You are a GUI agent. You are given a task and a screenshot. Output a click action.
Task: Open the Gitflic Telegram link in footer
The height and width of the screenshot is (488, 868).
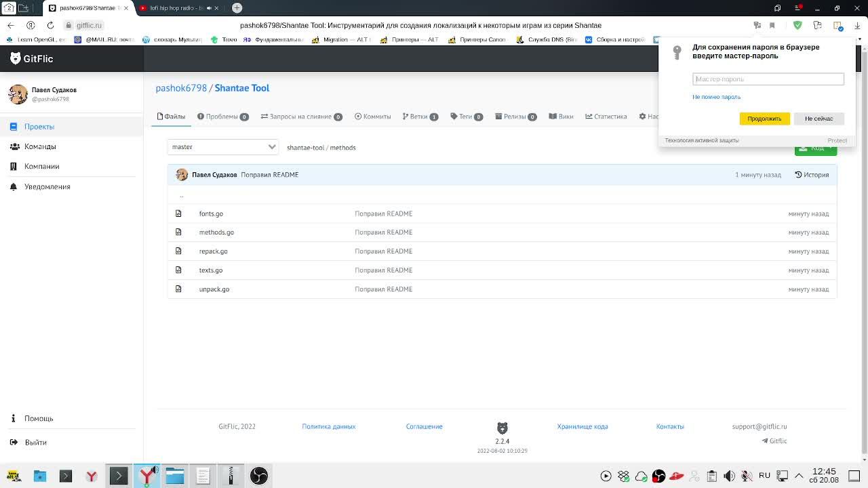point(774,441)
